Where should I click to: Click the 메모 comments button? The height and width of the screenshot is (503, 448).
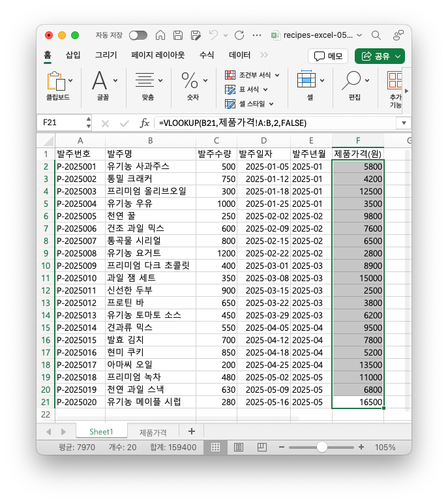[x=328, y=56]
